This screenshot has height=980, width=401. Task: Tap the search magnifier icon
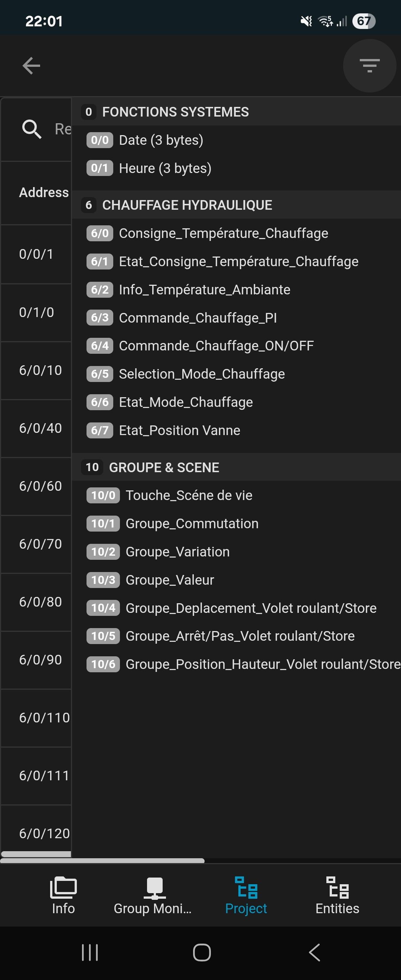click(x=32, y=129)
